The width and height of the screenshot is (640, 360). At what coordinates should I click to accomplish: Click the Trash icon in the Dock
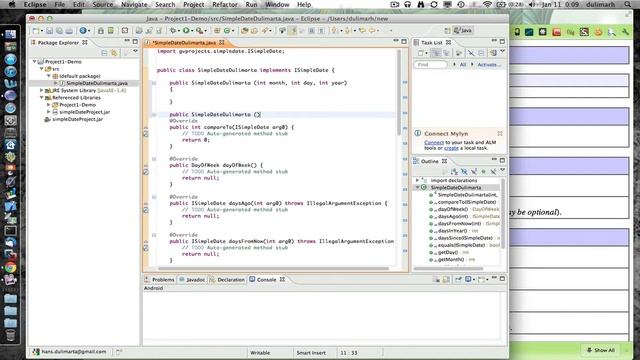(11, 336)
